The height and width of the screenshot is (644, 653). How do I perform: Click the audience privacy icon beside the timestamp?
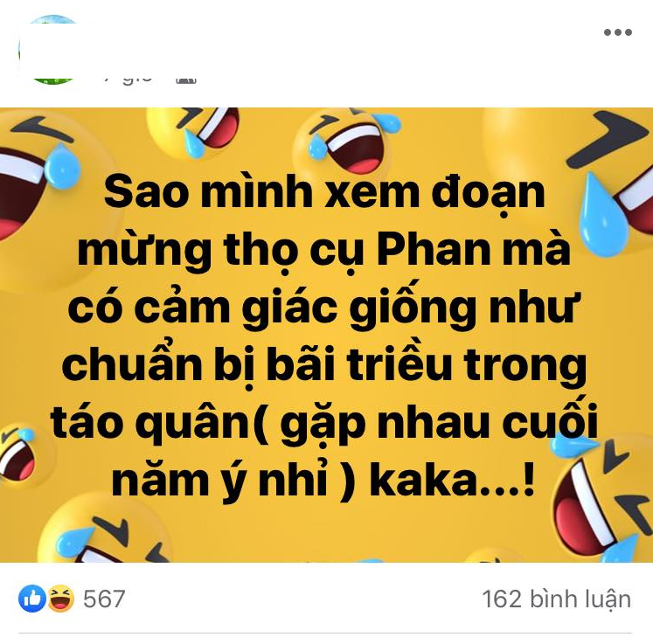pyautogui.click(x=185, y=79)
